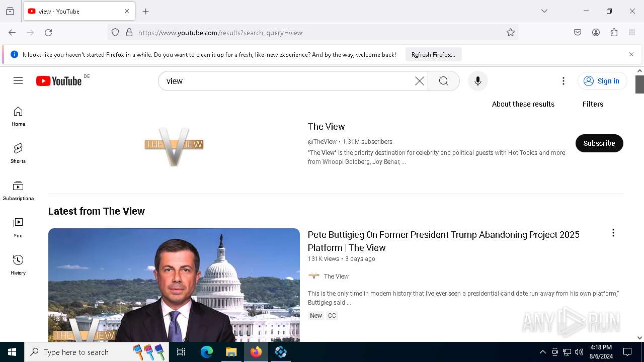Select the 'view - YouTube' tab
The image size is (644, 362).
click(x=79, y=11)
